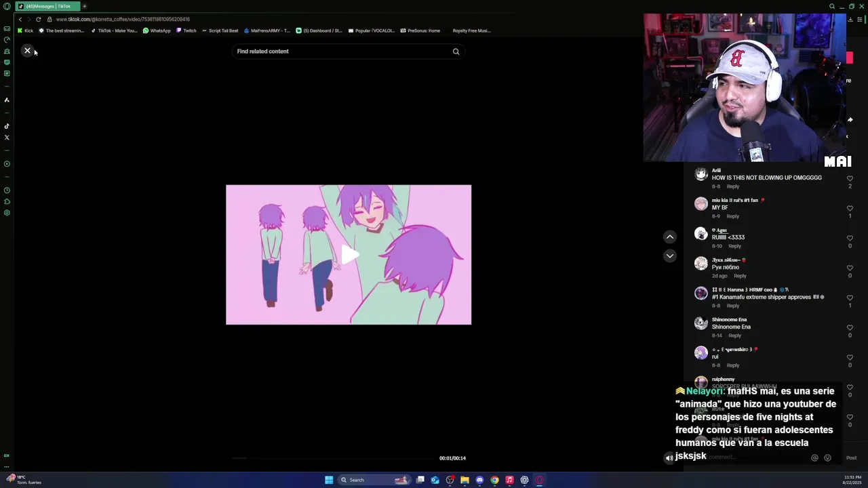Reload the TikTok page
Viewport: 868px width, 488px height.
39,20
